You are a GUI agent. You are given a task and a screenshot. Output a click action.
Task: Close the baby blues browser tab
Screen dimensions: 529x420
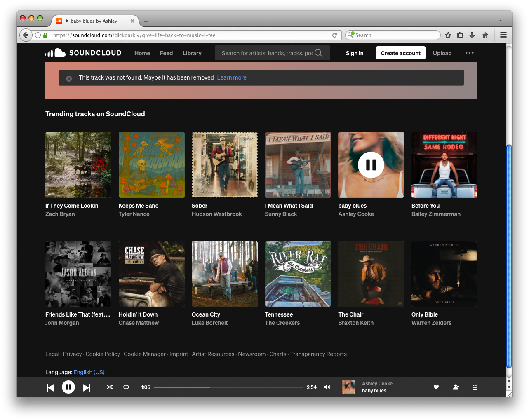[x=132, y=21]
